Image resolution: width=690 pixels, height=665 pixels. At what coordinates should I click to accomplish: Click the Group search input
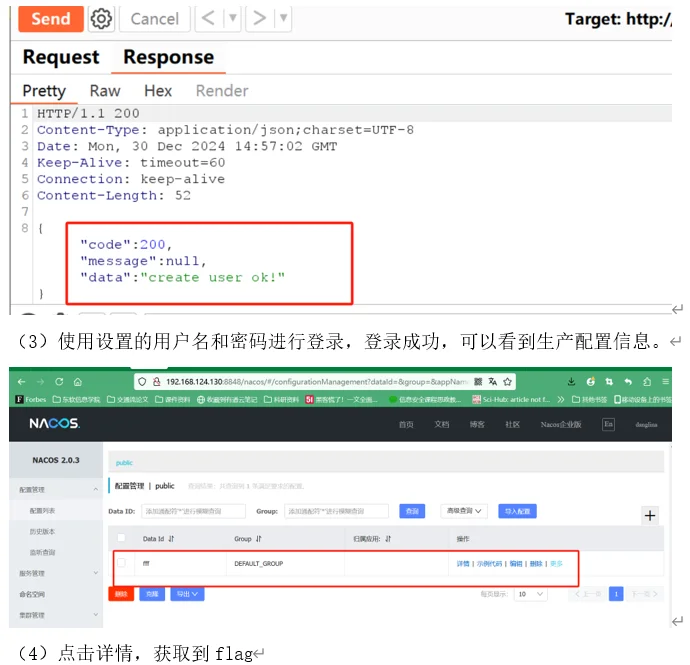pyautogui.click(x=336, y=511)
